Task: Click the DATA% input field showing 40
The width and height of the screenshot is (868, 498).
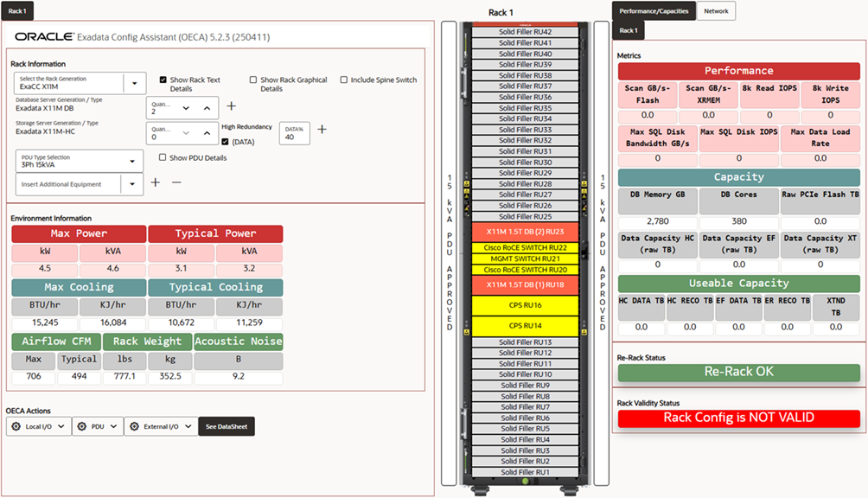Action: pyautogui.click(x=295, y=133)
